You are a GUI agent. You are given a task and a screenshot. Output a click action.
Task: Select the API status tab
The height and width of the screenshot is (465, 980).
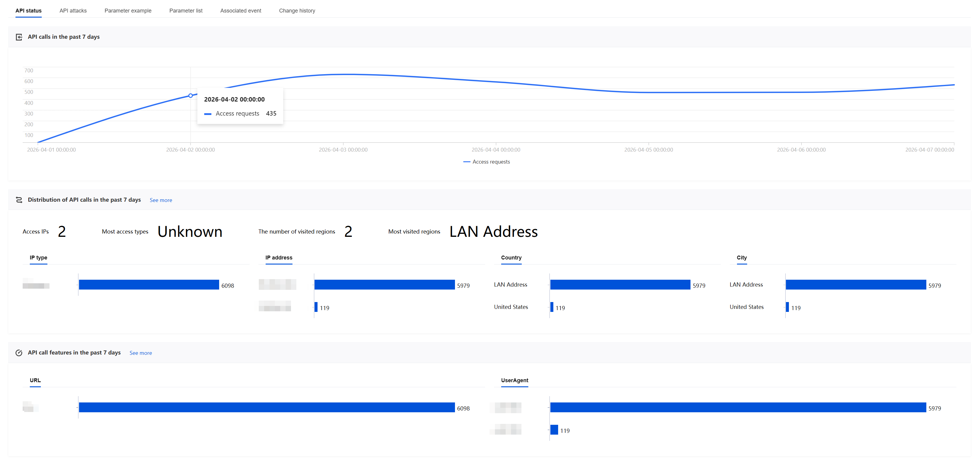[x=29, y=11]
